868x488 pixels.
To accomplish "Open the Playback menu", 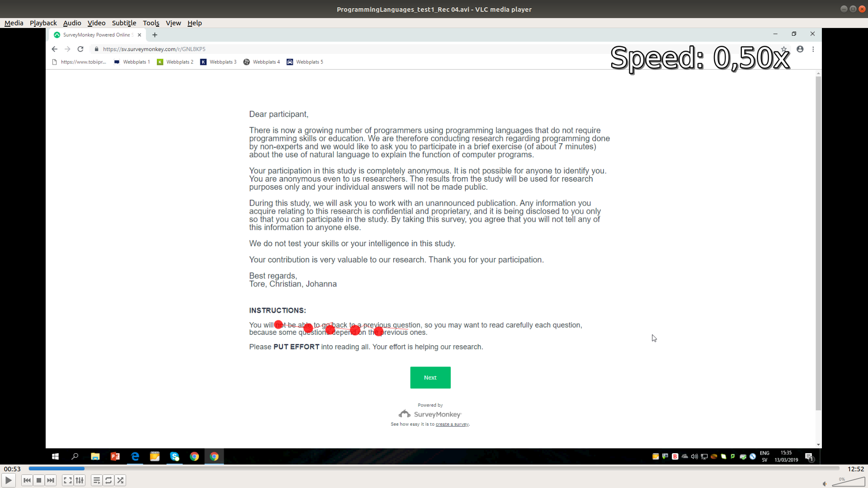I will pyautogui.click(x=43, y=23).
